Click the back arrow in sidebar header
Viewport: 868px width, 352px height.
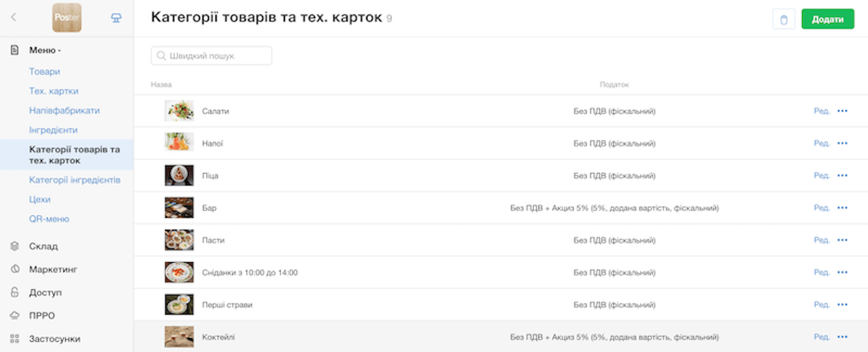14,18
